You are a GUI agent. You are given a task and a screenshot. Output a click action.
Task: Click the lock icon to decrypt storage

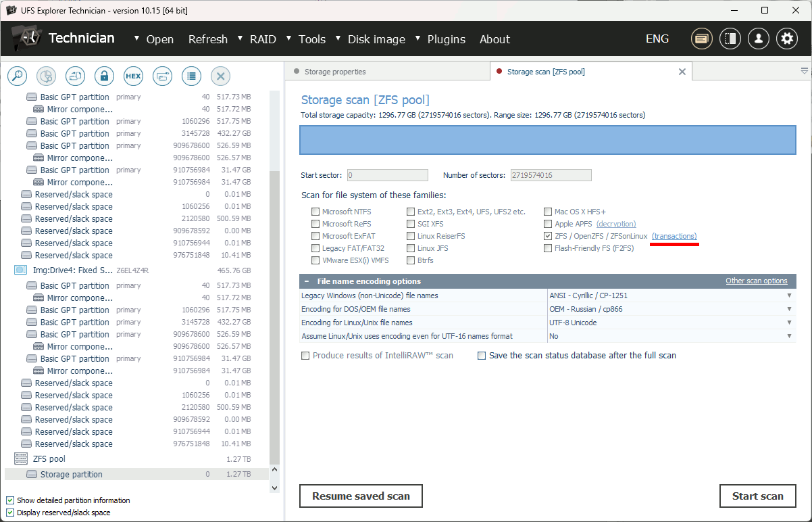(104, 76)
